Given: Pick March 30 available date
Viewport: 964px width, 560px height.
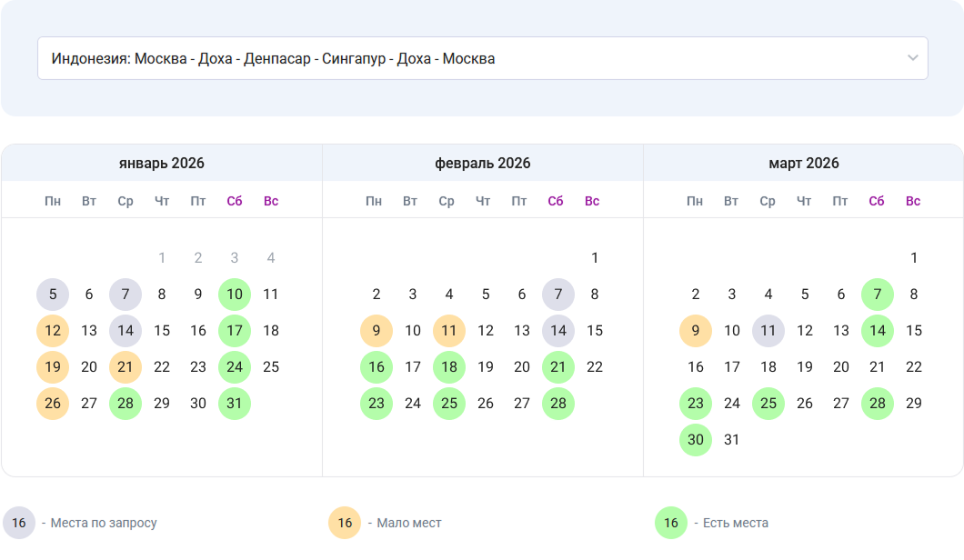Looking at the screenshot, I should point(696,440).
